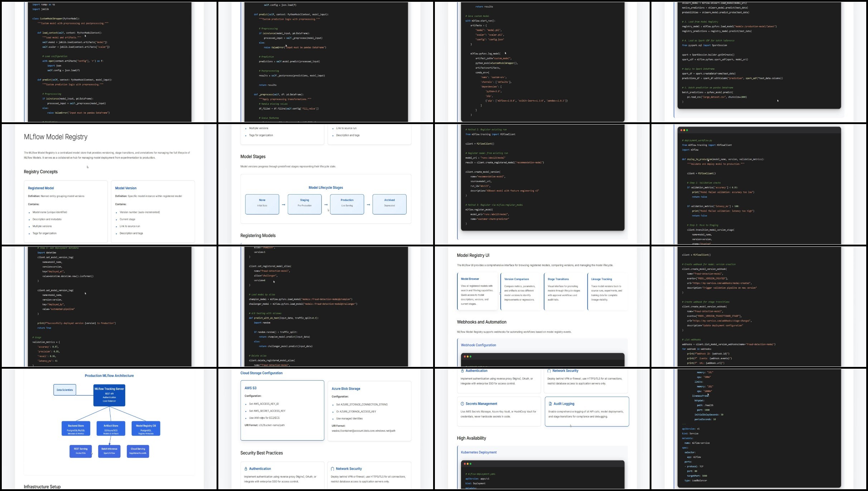868x491 pixels.
Task: Click the '# deployment_workflow.py' comment
Action: click(x=697, y=141)
